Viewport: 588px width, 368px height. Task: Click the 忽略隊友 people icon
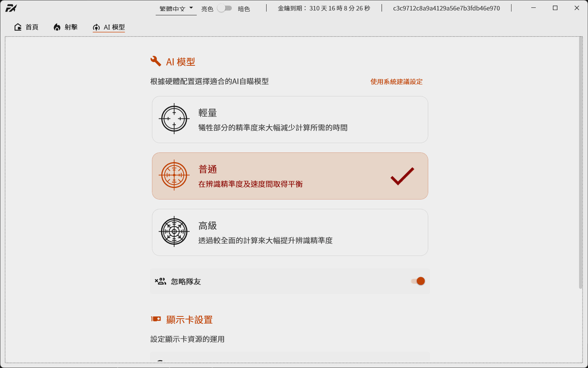[x=161, y=281]
